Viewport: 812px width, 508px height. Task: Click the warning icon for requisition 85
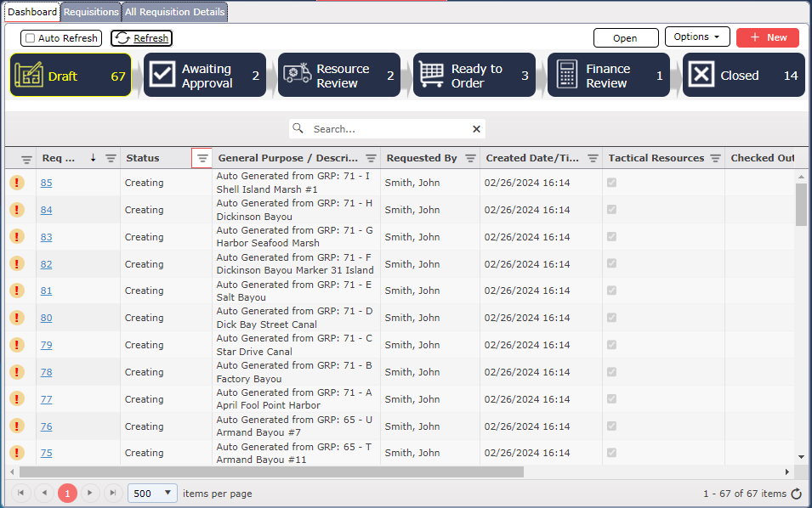pos(17,183)
